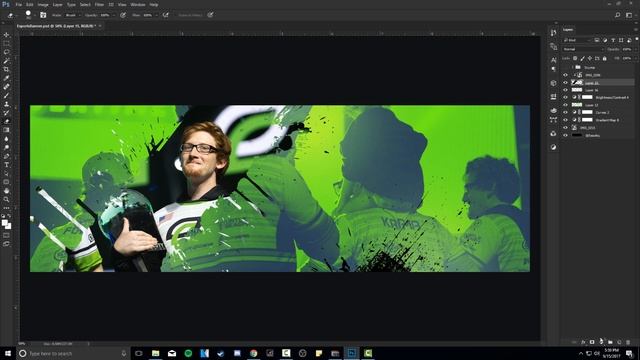
Task: Click the Windows taskbar search box
Action: tap(73, 353)
